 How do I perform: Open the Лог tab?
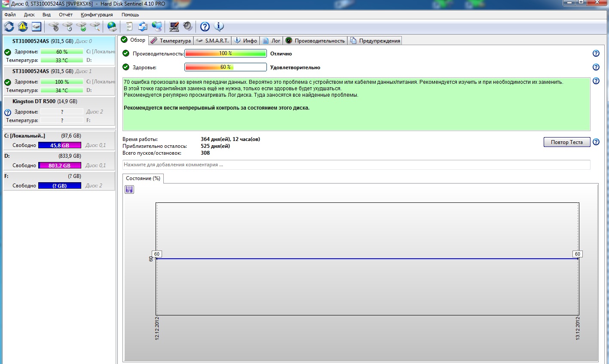(271, 41)
